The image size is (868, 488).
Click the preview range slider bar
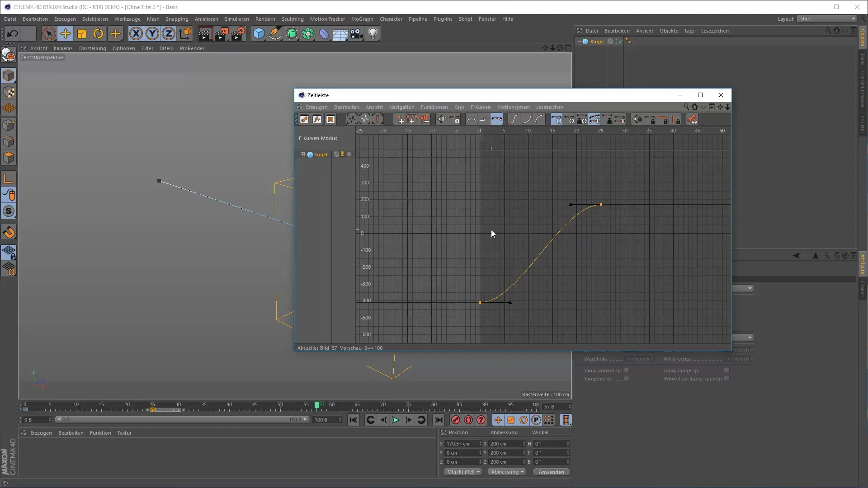tap(181, 420)
